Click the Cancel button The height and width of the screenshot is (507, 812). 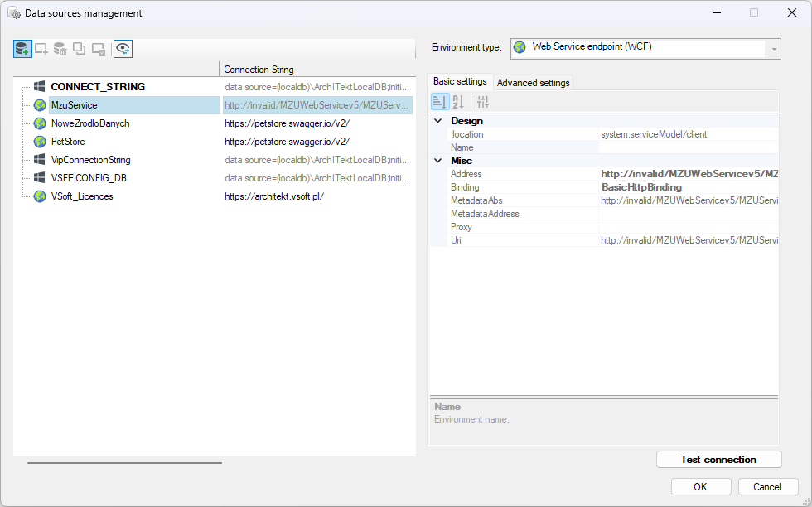[x=767, y=487]
